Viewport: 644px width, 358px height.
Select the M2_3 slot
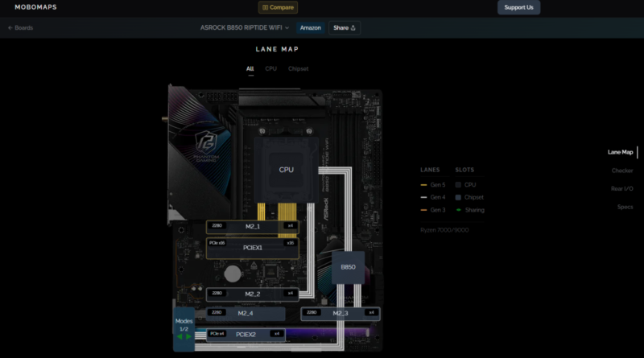point(340,313)
